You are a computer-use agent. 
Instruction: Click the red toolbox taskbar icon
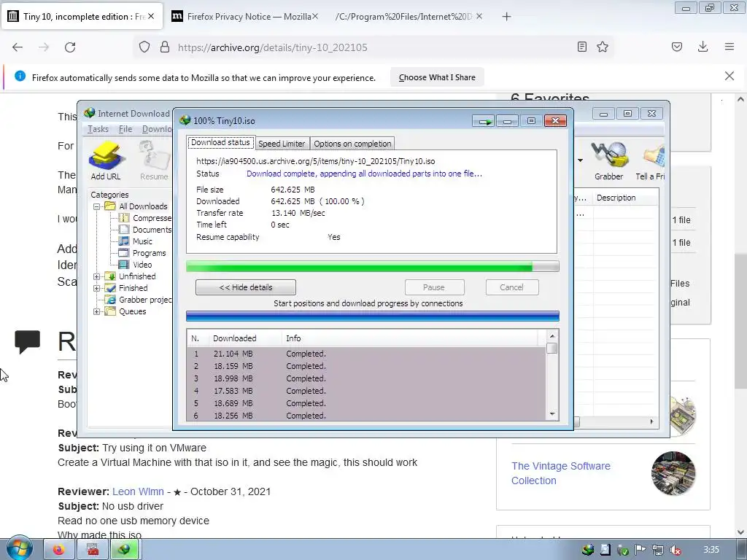[93, 550]
